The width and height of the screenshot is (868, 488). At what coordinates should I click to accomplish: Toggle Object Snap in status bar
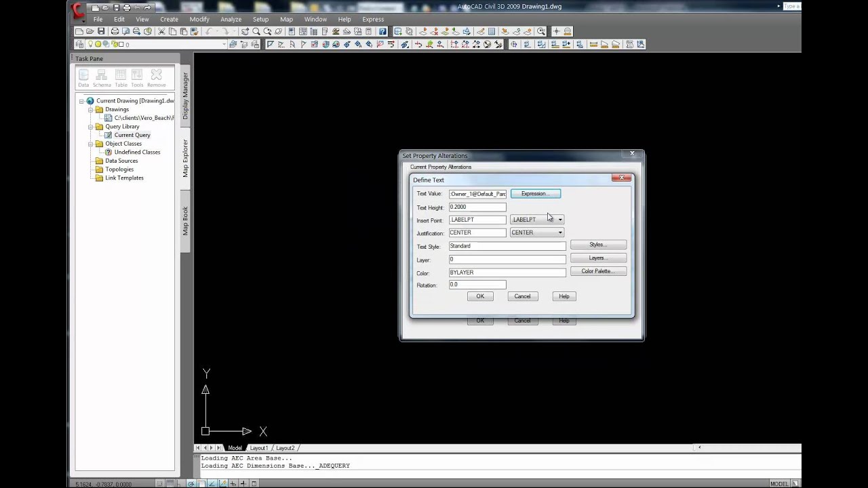[x=201, y=484]
